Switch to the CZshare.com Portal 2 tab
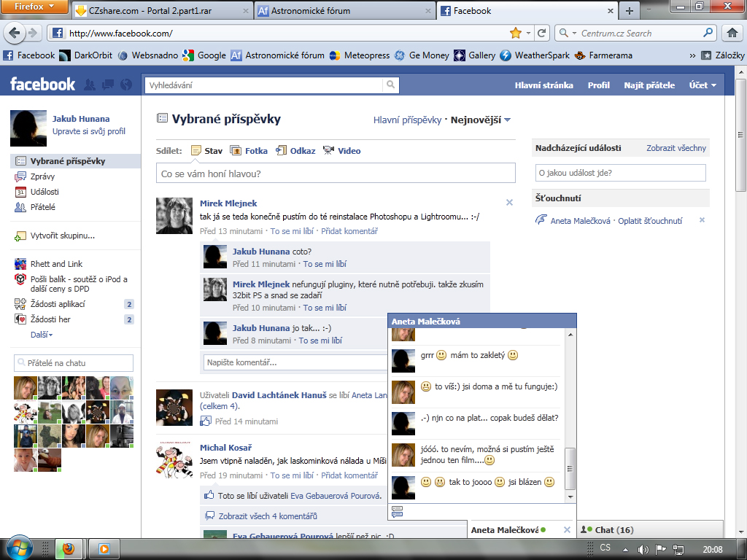747x560 pixels. click(x=162, y=11)
